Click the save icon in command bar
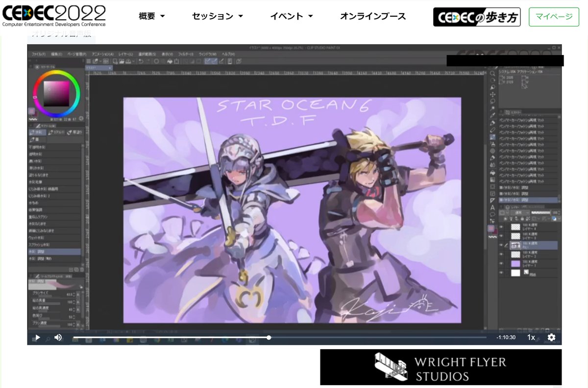The height and width of the screenshot is (388, 588). pos(128,61)
